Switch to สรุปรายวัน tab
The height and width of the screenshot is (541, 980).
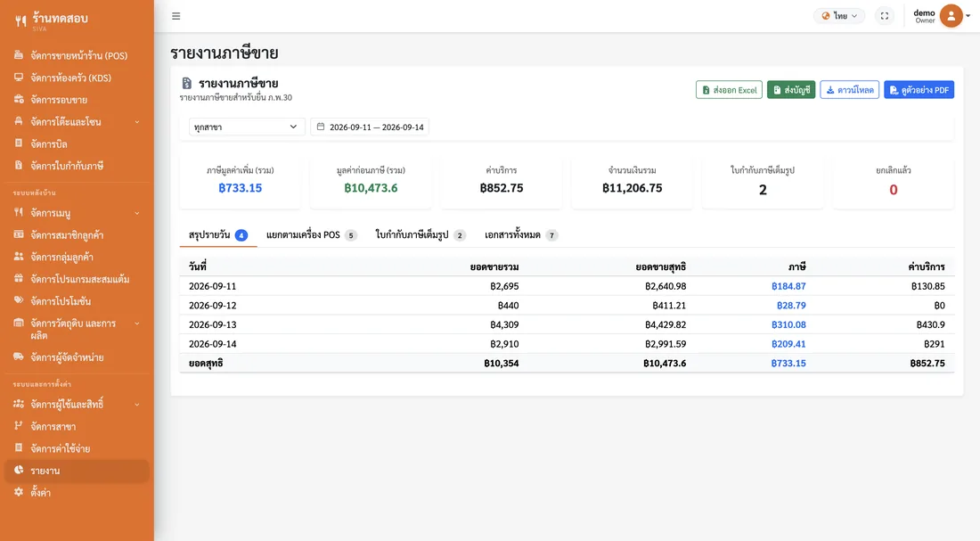point(218,235)
